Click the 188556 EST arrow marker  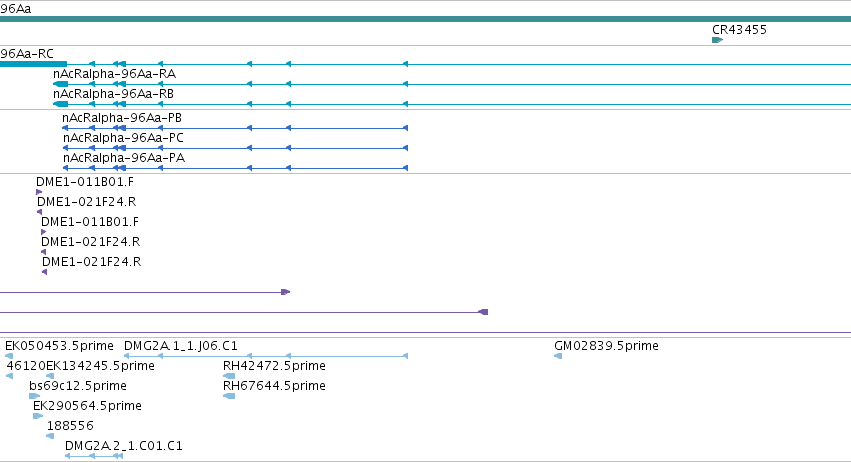(50, 436)
